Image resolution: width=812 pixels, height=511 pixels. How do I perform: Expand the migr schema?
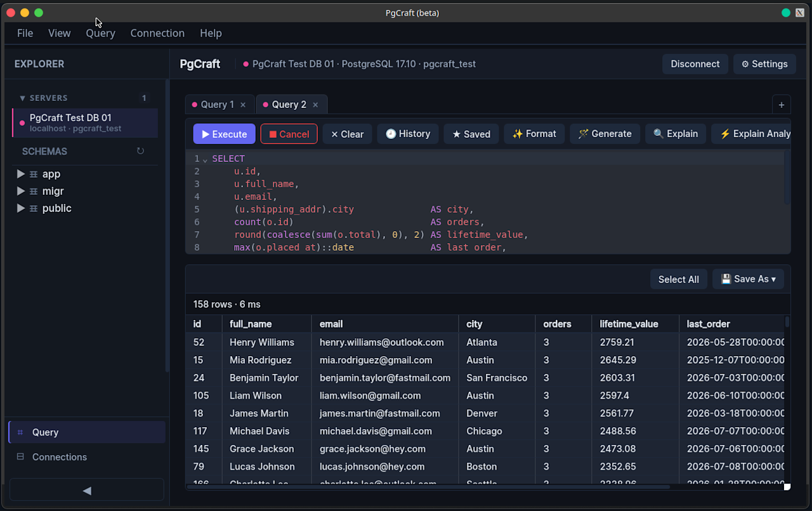coord(21,191)
